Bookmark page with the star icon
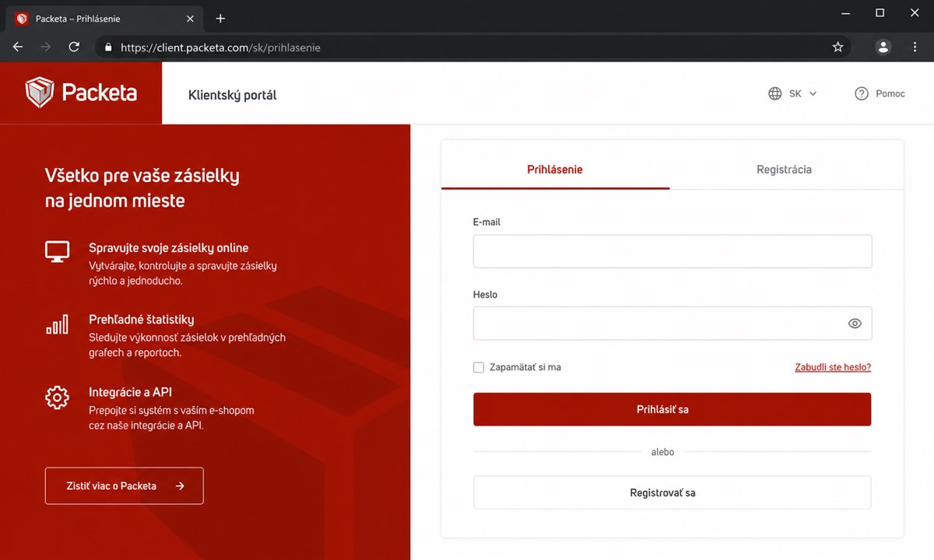934x560 pixels. pos(837,47)
